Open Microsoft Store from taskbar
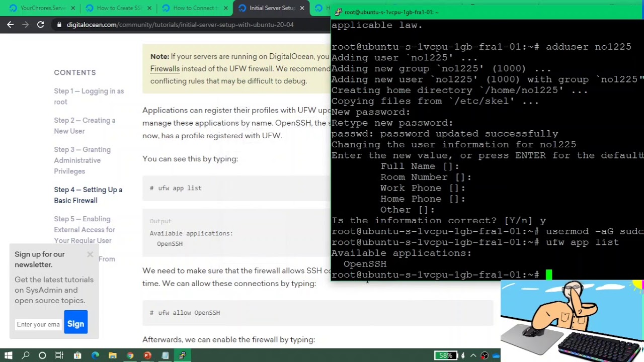Screen dimensions: 644x362 [77, 355]
